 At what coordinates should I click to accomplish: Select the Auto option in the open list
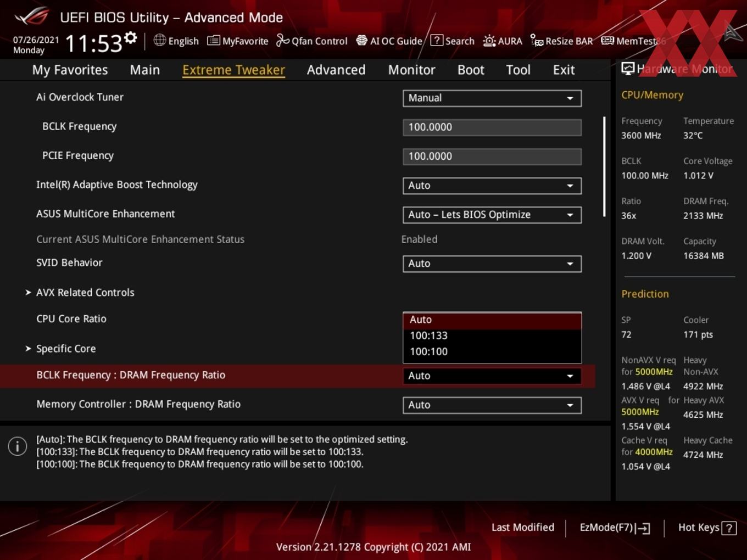(x=492, y=320)
